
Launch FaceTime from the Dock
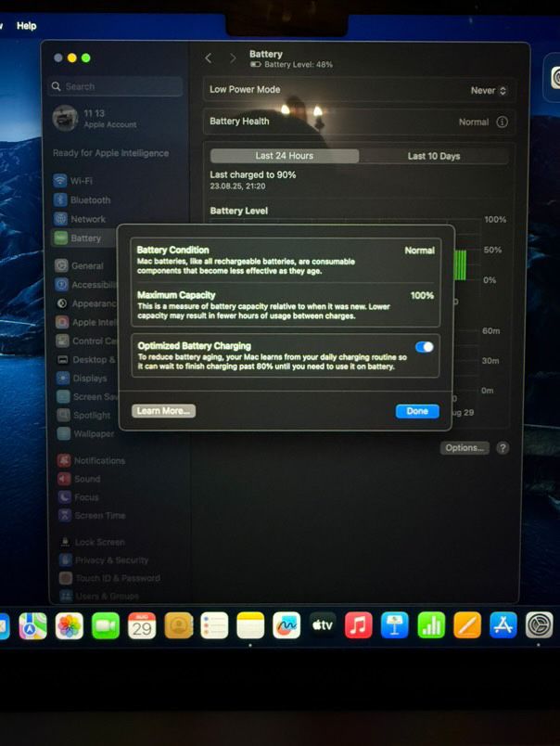pos(106,625)
